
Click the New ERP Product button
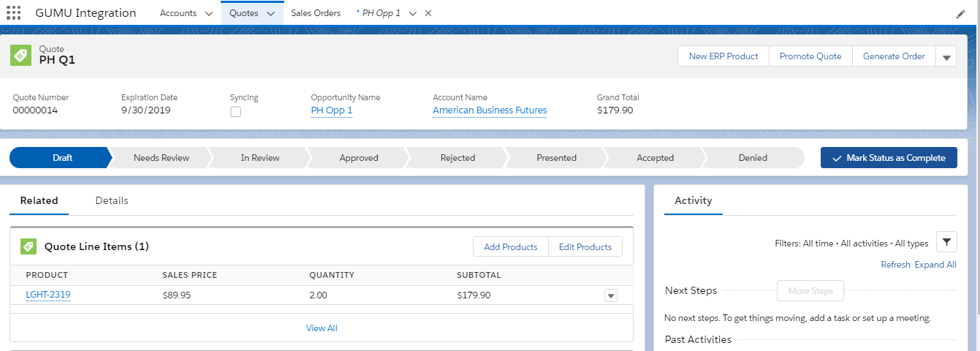click(x=723, y=56)
